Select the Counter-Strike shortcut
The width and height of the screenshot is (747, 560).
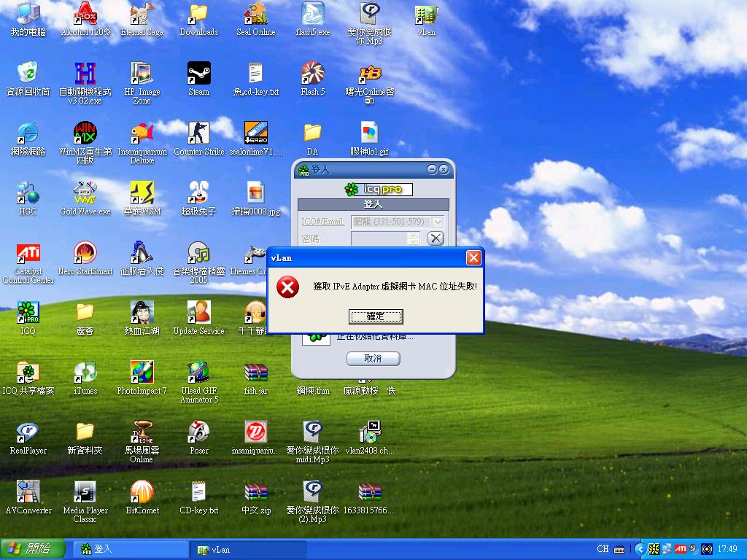(x=198, y=139)
